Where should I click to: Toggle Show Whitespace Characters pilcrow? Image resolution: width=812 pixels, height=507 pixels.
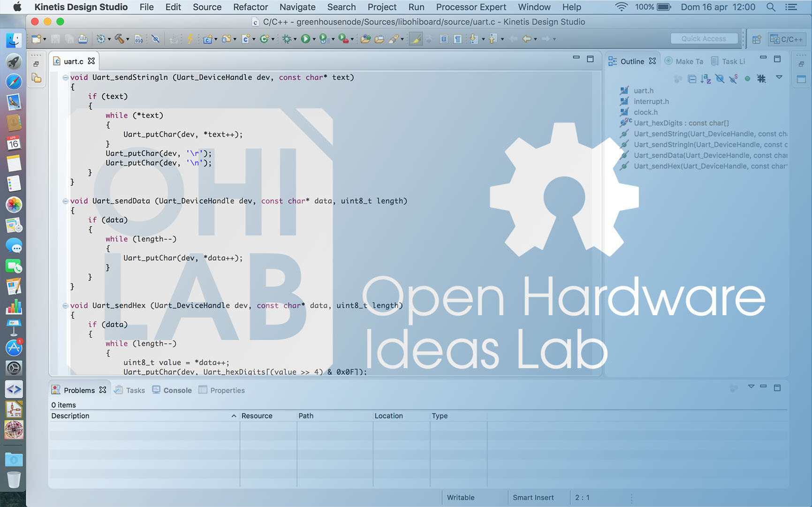[457, 39]
